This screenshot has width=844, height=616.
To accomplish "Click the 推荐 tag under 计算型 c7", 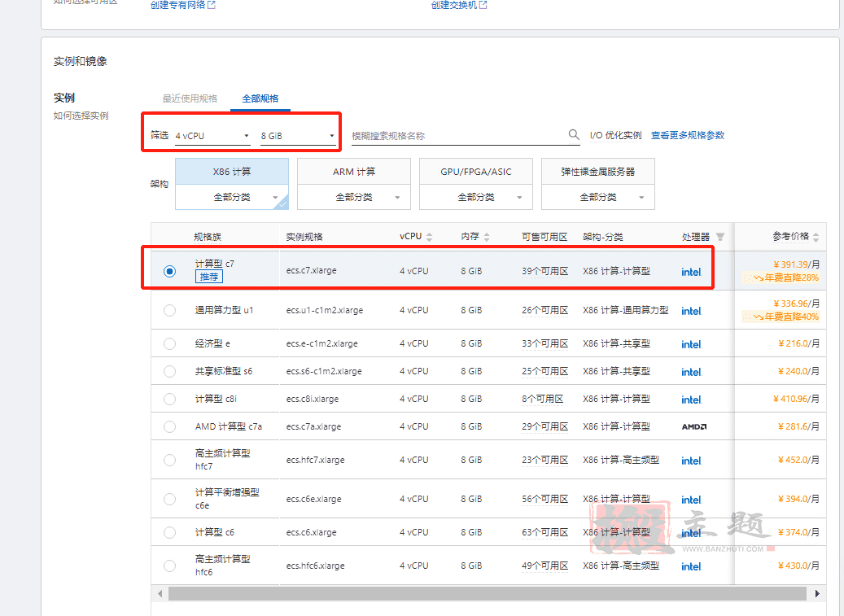I will 209,277.
